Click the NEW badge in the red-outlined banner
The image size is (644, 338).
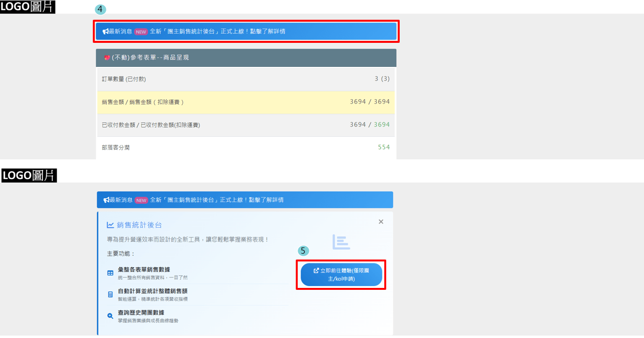point(140,32)
